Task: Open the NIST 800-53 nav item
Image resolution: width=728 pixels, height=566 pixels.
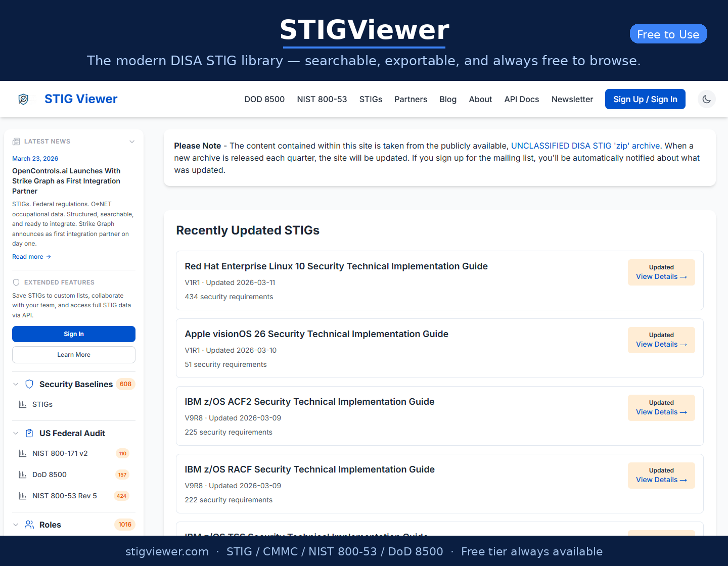Action: (322, 99)
